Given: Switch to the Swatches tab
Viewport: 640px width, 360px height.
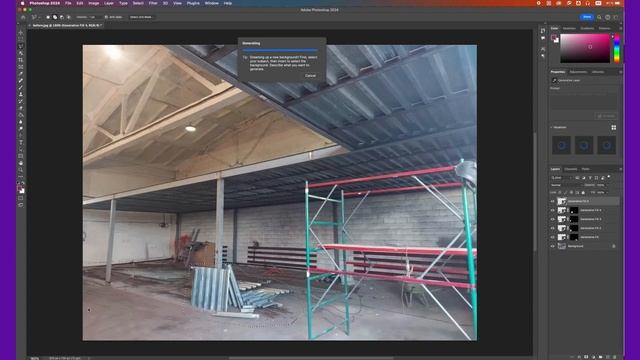Looking at the screenshot, I should point(569,28).
